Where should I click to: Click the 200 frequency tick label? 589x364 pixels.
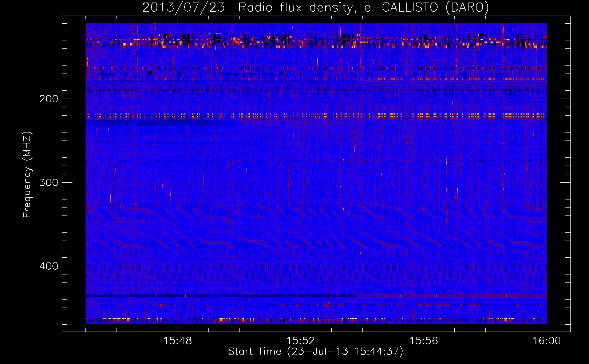pos(49,99)
